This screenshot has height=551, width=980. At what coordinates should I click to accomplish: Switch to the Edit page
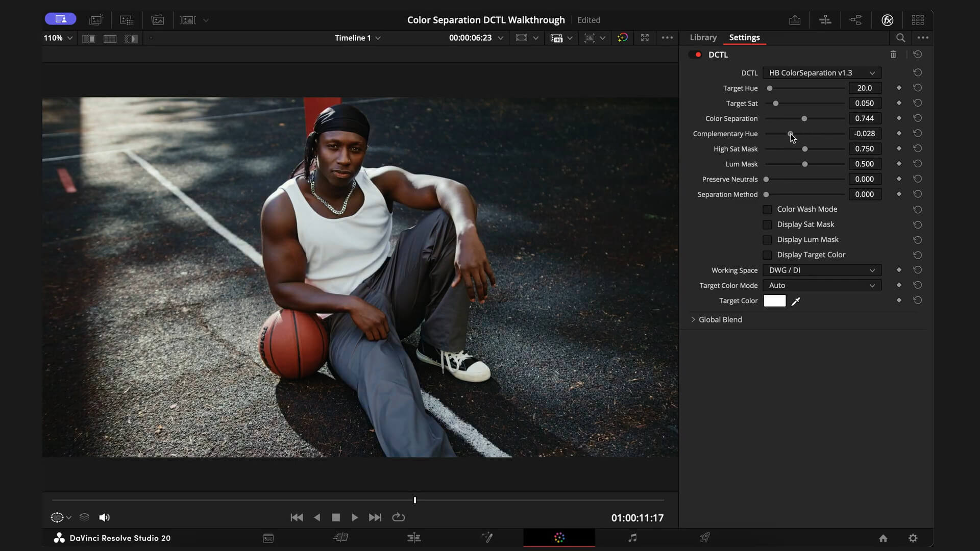pyautogui.click(x=414, y=538)
